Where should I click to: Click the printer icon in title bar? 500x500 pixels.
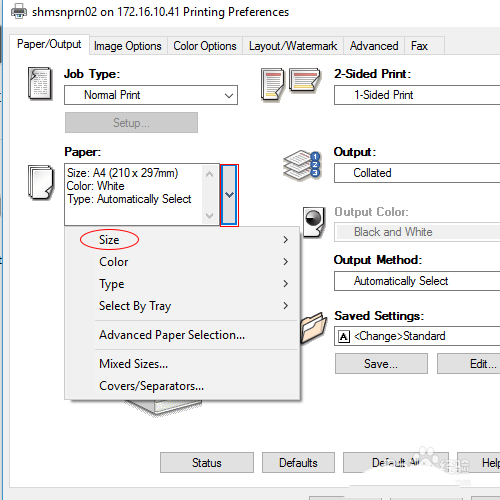click(19, 11)
